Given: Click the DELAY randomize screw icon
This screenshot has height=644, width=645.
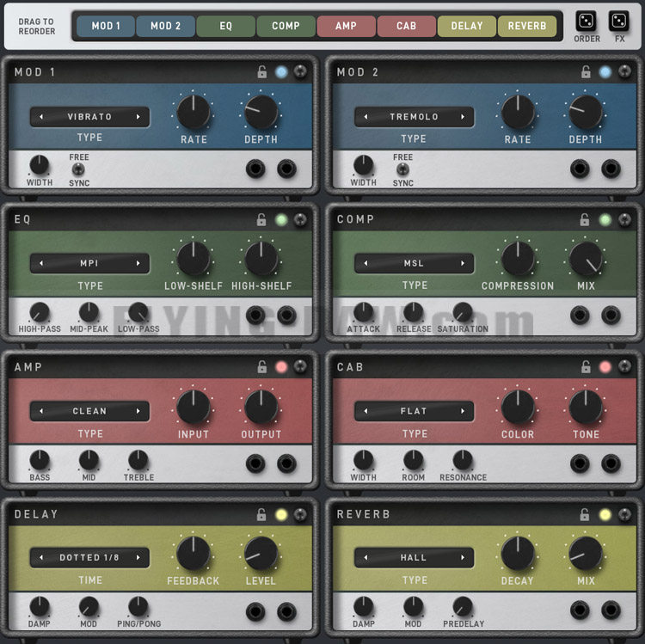Looking at the screenshot, I should click(x=300, y=514).
